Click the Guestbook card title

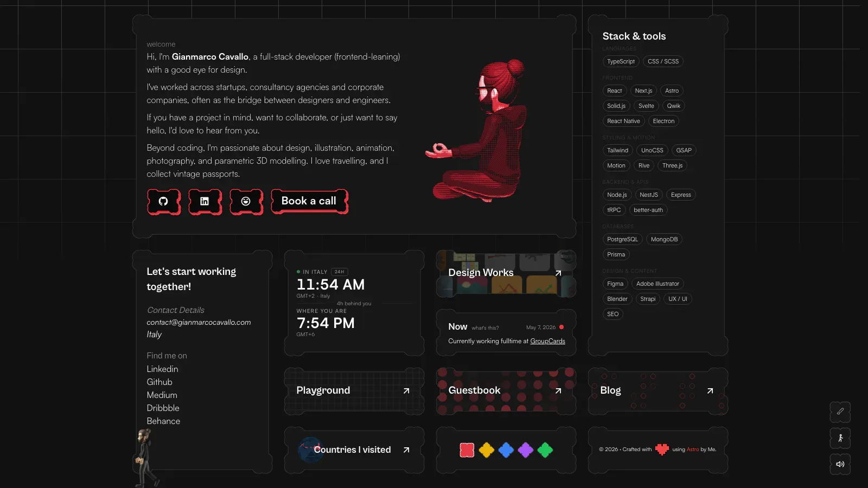click(x=474, y=390)
